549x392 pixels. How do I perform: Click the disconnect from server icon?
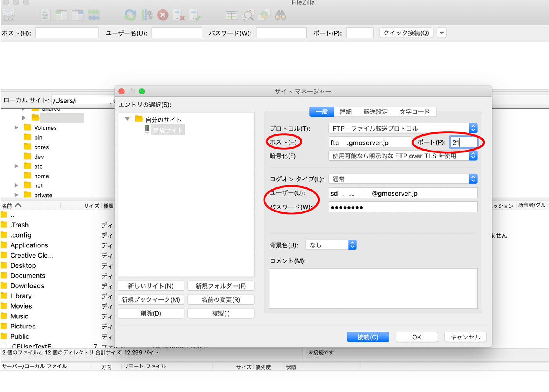179,15
